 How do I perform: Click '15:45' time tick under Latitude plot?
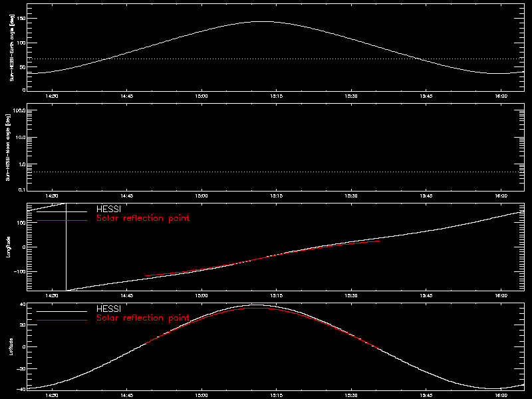pyautogui.click(x=426, y=396)
